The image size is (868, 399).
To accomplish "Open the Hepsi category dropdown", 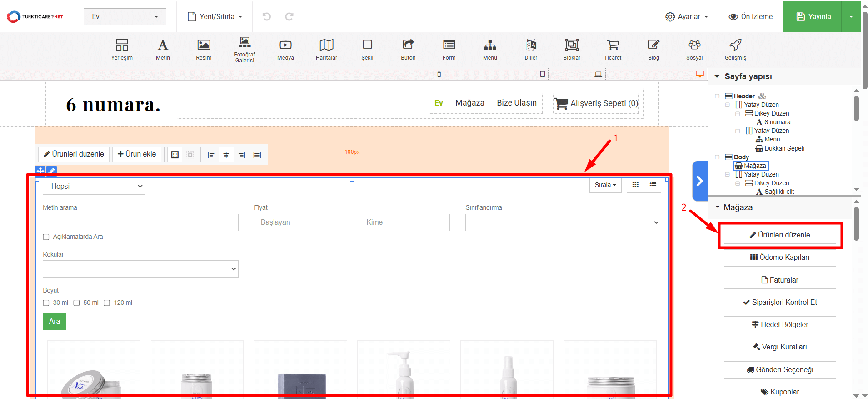I will pos(94,187).
